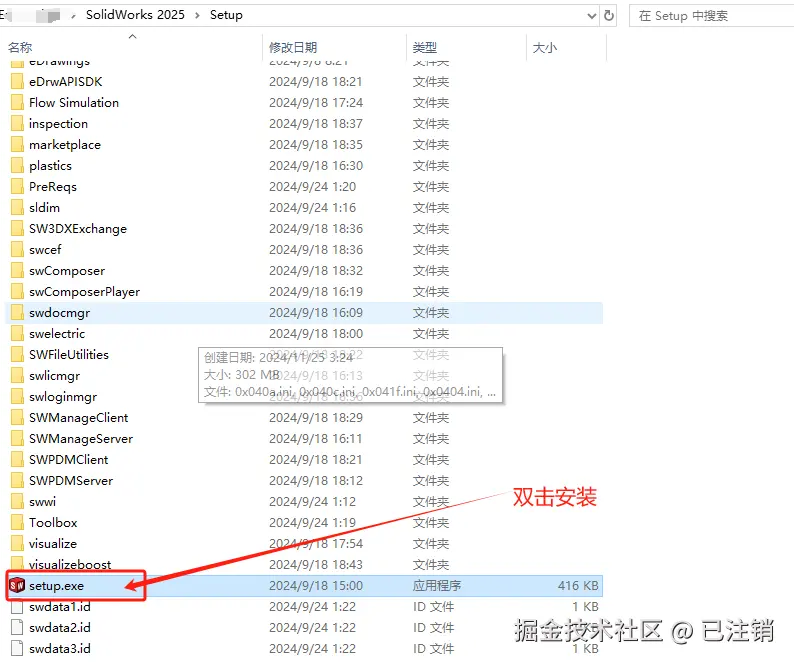The height and width of the screenshot is (664, 794).
Task: Click the 应用程序 type cell of setup.exe
Action: click(436, 585)
